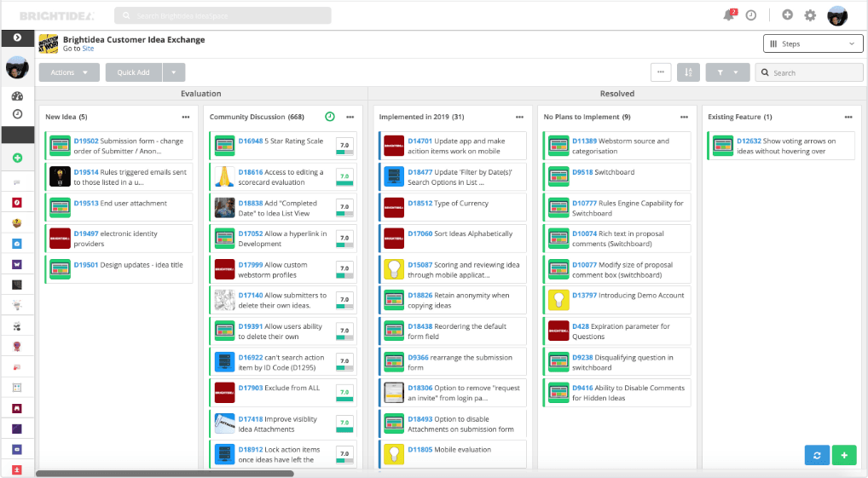The width and height of the screenshot is (868, 478).
Task: Select D18512 Type of Currency card
Action: click(x=453, y=207)
